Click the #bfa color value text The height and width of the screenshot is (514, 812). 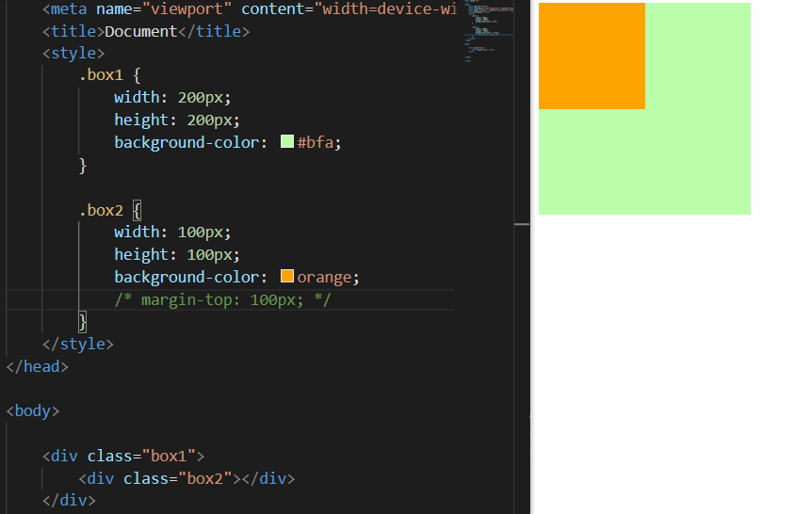tap(316, 142)
